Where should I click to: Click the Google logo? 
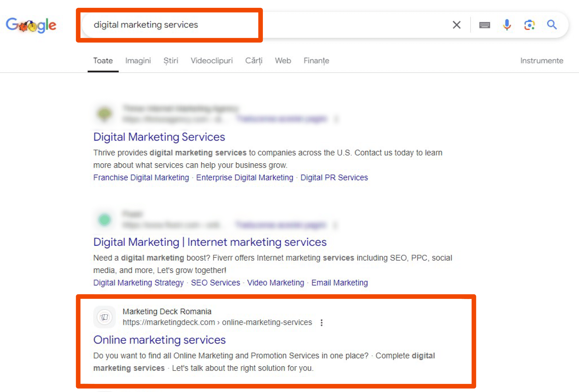31,25
